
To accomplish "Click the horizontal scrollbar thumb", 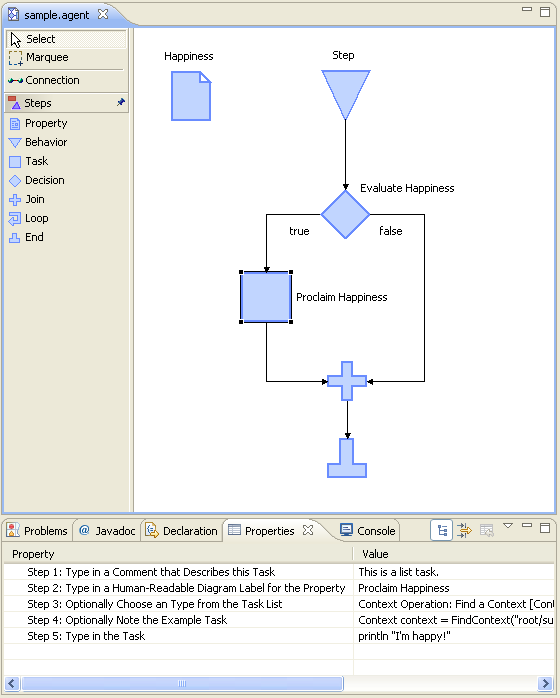I will 182,683.
